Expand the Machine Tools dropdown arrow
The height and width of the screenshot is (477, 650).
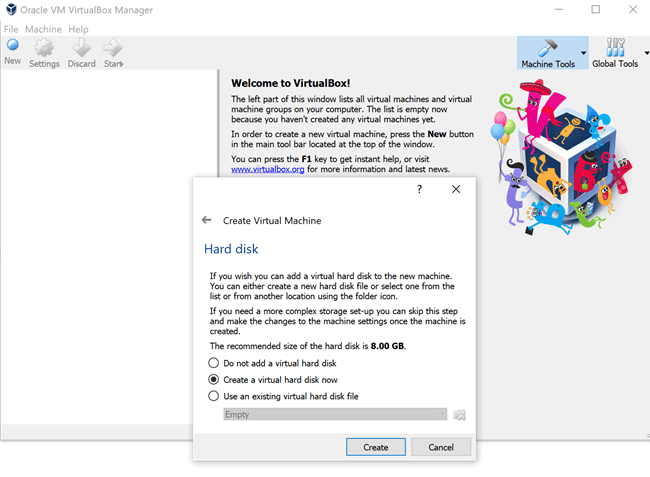[584, 53]
